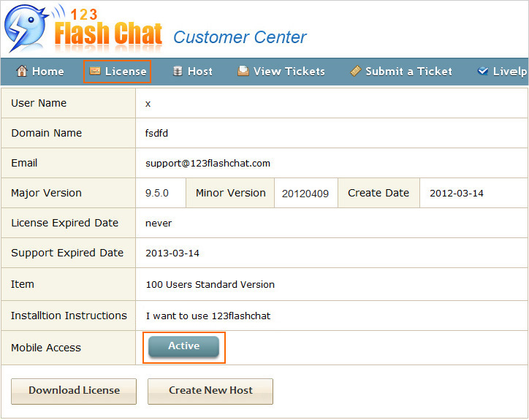Click the email support@123flashchat.com
Image resolution: width=529 pixels, height=420 pixels.
tap(208, 164)
